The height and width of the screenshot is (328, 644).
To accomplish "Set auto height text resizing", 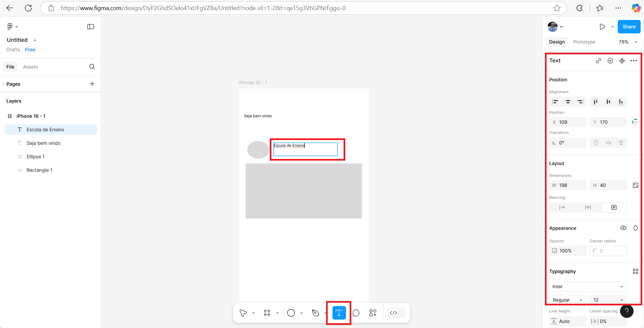I will pyautogui.click(x=588, y=208).
